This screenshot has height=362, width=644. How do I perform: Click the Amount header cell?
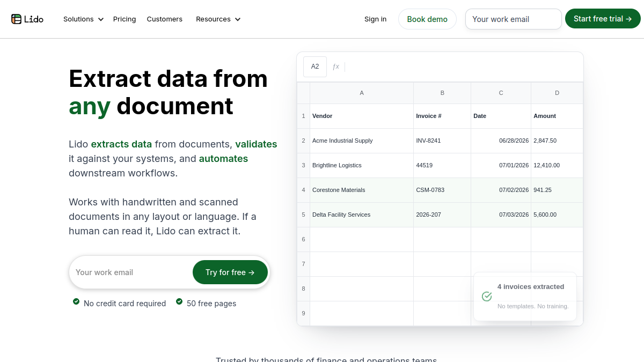557,116
